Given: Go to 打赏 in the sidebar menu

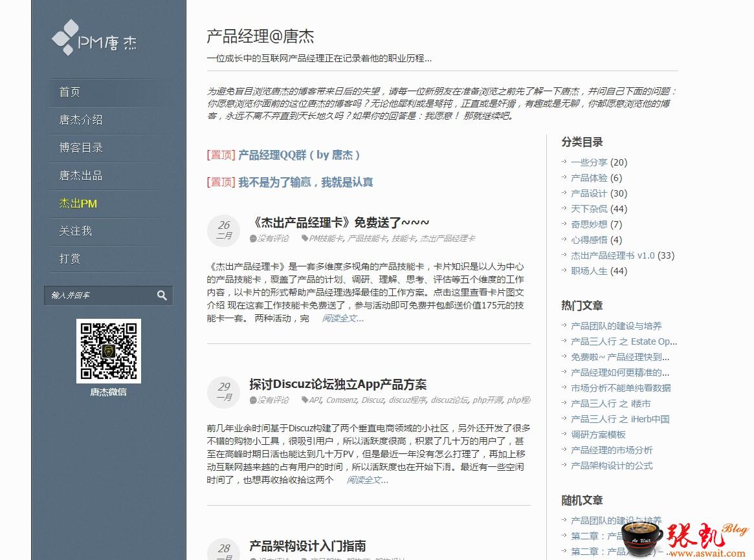Looking at the screenshot, I should pos(70,259).
